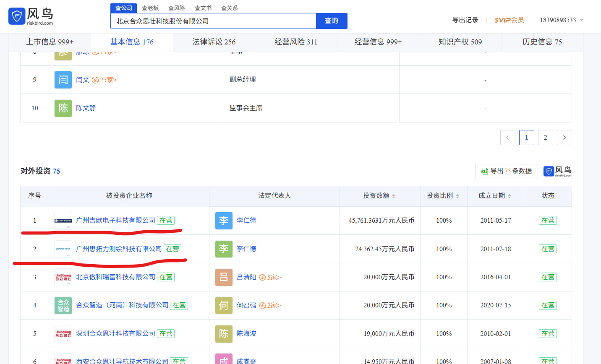Screen dimensions: 601x364
Task: Open account dropdown arrow beside phone number
Action: coord(582,20)
